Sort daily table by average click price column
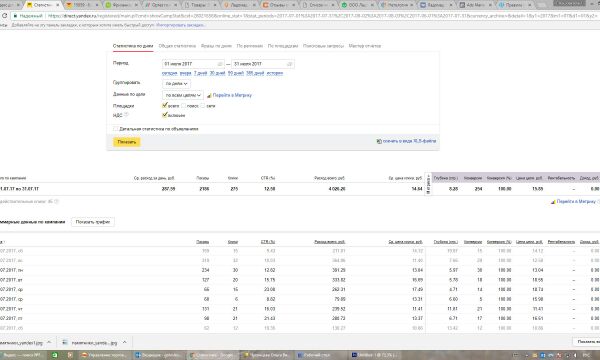 [405, 242]
